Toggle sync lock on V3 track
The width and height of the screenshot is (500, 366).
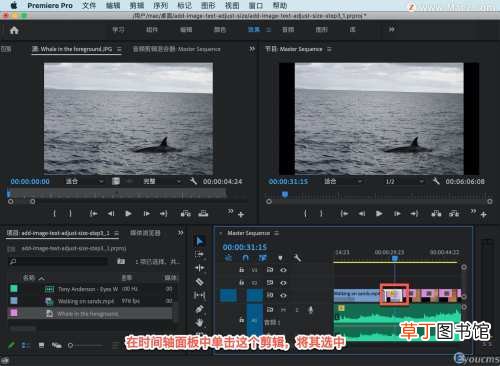point(270,270)
